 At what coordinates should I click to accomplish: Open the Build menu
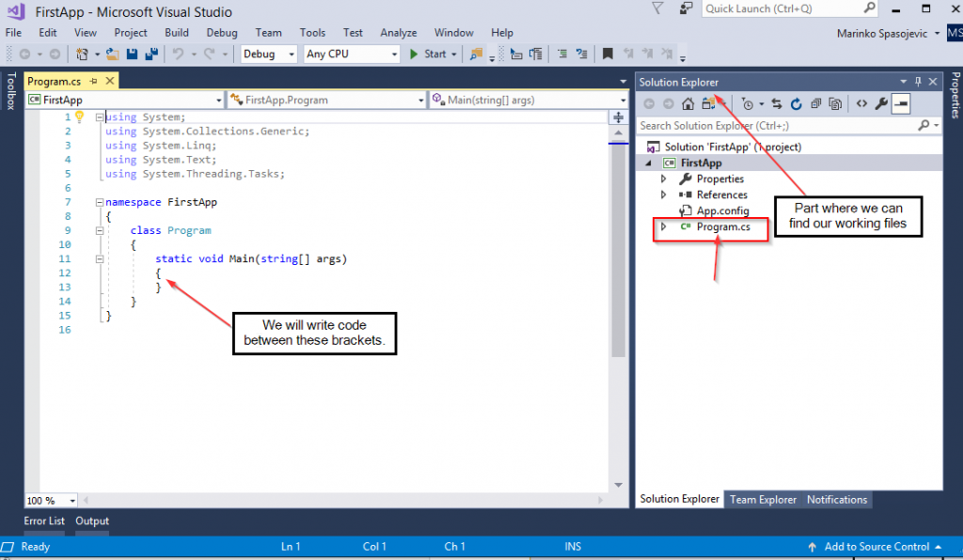[176, 33]
